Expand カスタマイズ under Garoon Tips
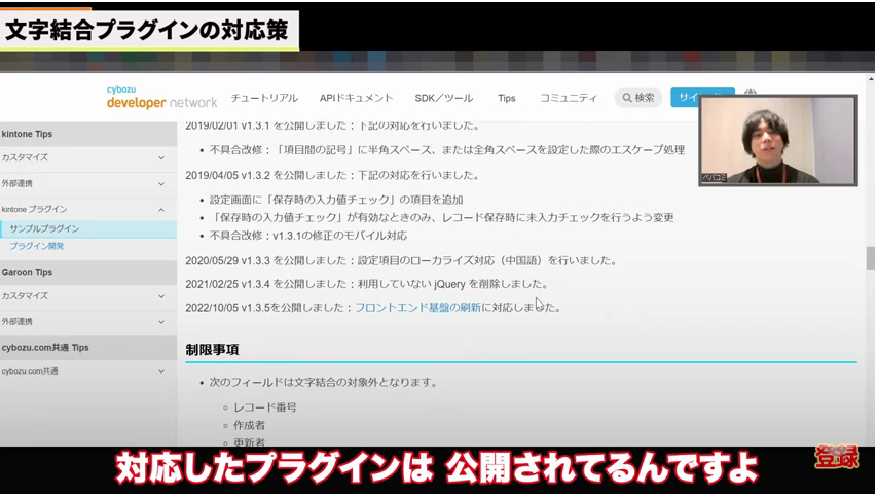Viewport: 875px width, 494px height. pyautogui.click(x=88, y=296)
